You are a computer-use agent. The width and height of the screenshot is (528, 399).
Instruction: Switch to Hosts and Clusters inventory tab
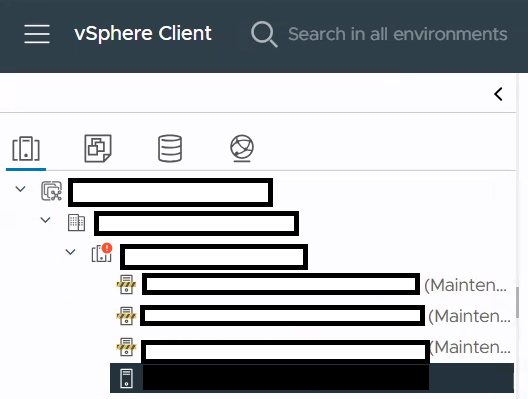coord(26,148)
